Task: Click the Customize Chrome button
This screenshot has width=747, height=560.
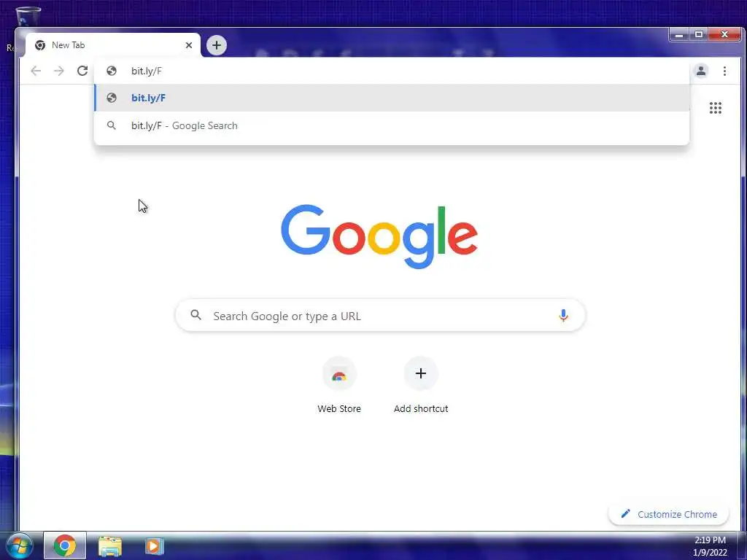Action: pyautogui.click(x=668, y=514)
